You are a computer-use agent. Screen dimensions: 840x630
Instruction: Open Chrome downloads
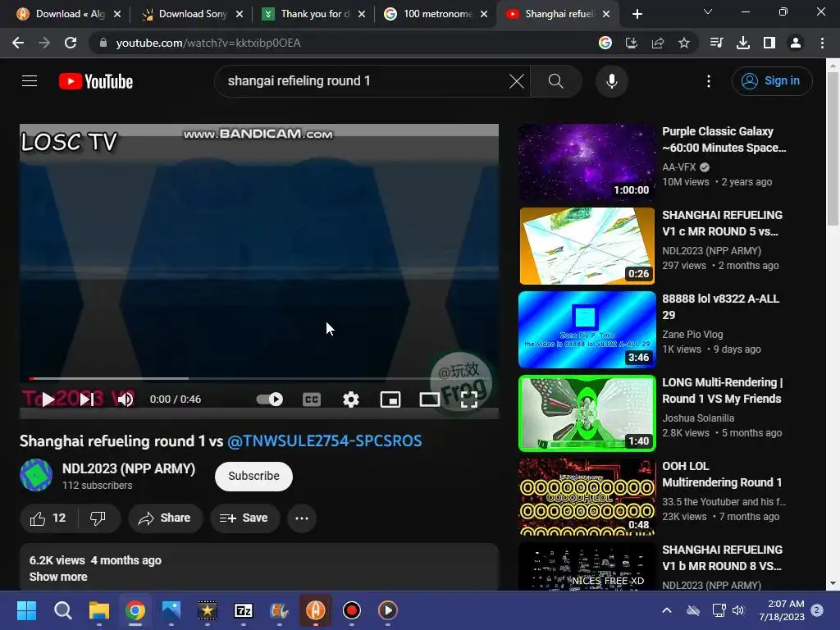743,43
